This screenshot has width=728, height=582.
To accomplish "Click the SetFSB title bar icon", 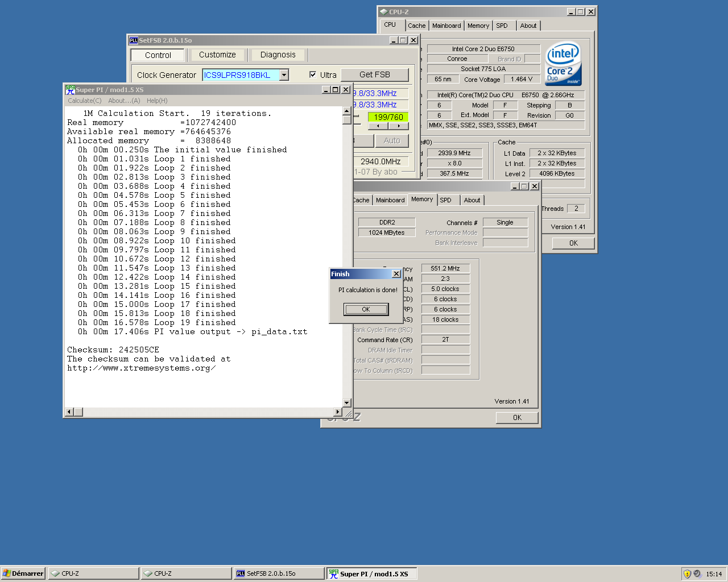I will pyautogui.click(x=133, y=40).
